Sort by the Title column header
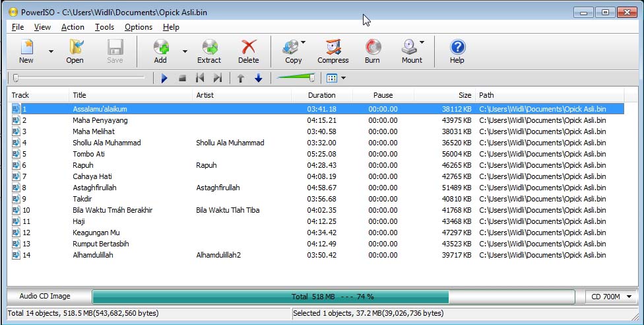 pos(131,95)
